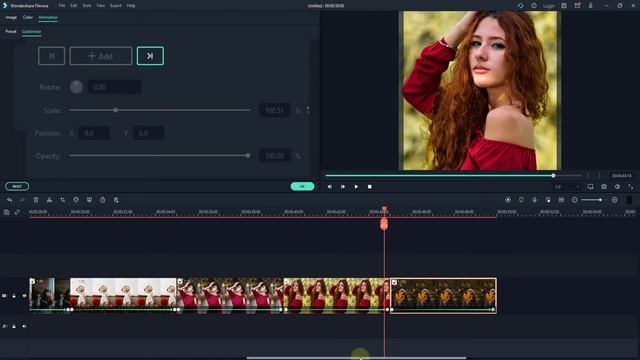
Task: Open the File menu
Action: pyautogui.click(x=62, y=6)
